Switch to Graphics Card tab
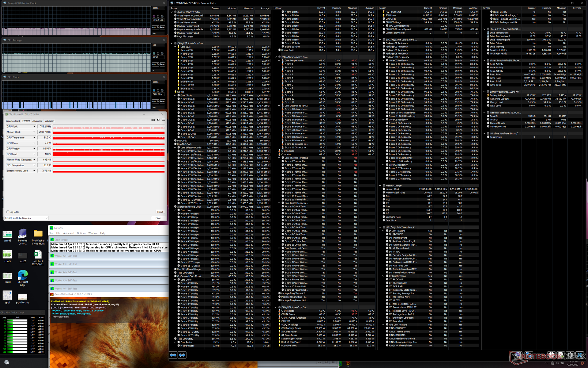 pyautogui.click(x=13, y=121)
